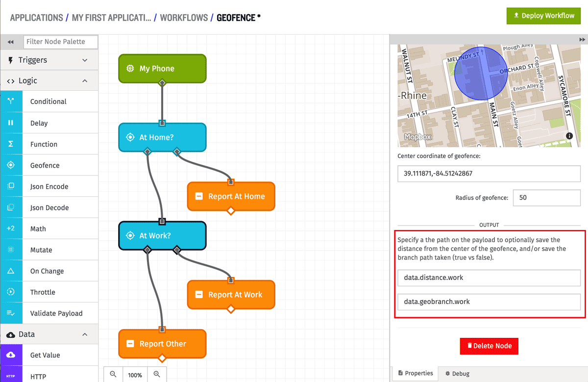Click the Report Other minus icon
The image size is (588, 382).
130,344
